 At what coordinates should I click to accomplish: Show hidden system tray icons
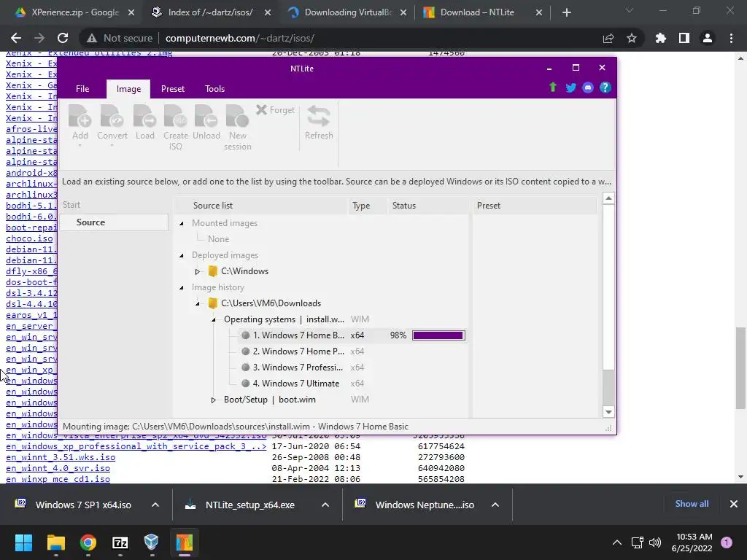click(x=616, y=542)
